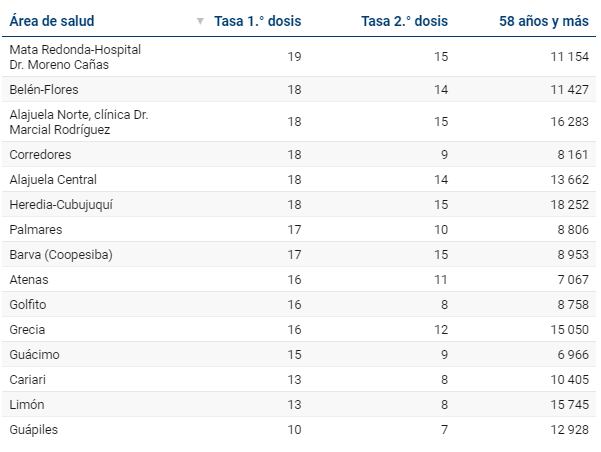Viewport: 601px width, 452px height.
Task: Select the Mata Redonda-Hospital Dr. Moreno Cañas row
Action: coord(75,57)
